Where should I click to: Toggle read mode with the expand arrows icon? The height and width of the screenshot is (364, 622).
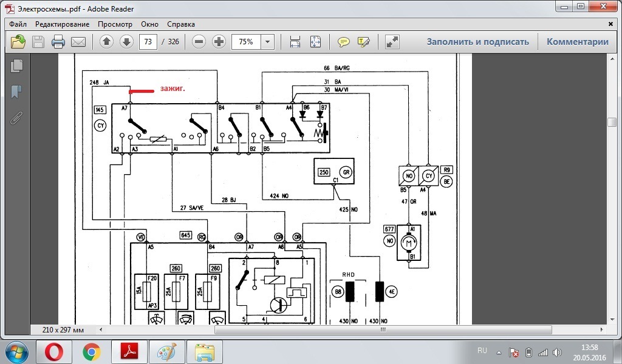click(392, 42)
